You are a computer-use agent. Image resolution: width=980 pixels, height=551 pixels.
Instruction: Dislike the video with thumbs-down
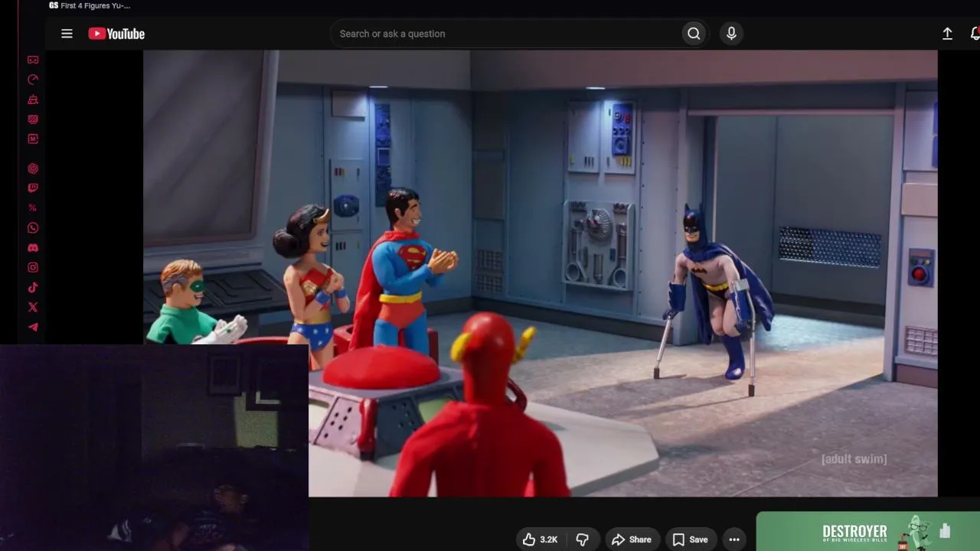pos(583,540)
